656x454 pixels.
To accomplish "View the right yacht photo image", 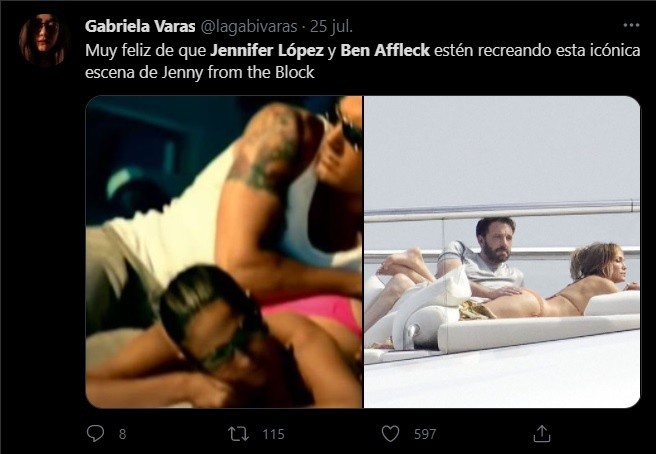I will point(502,252).
